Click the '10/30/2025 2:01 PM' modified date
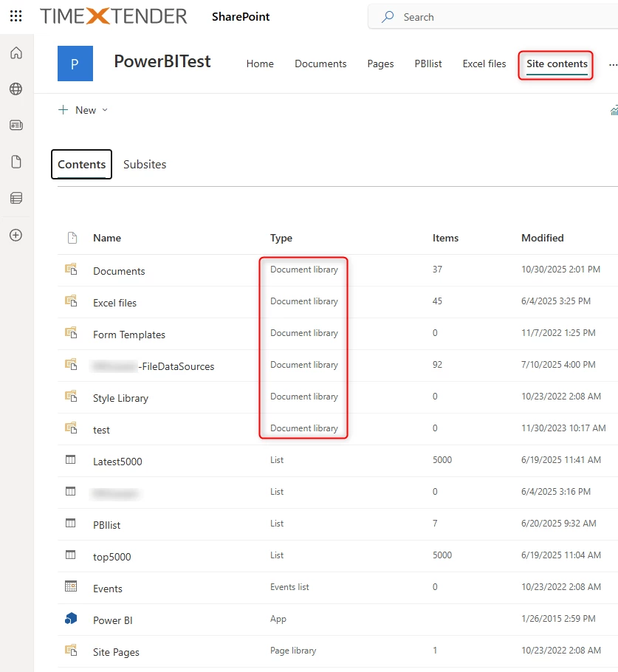 (x=560, y=269)
